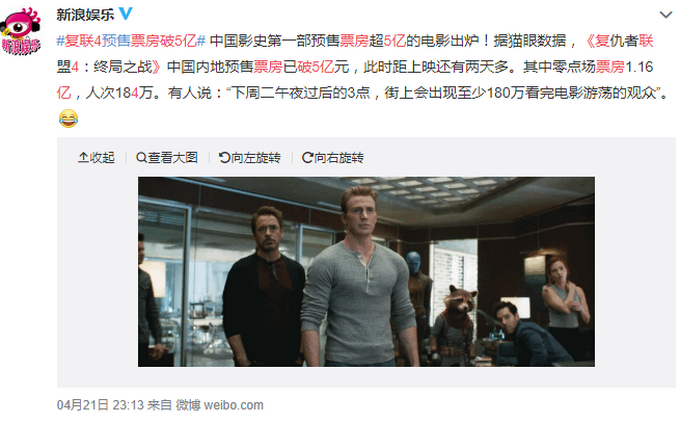Click the clockwise rotate arrow icon

click(307, 157)
